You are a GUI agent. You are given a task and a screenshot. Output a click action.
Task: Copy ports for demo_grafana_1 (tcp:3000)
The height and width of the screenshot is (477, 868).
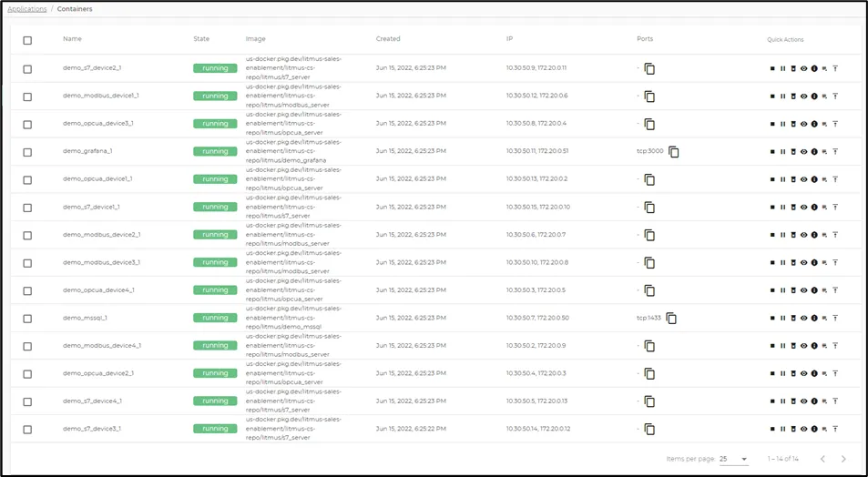(673, 152)
